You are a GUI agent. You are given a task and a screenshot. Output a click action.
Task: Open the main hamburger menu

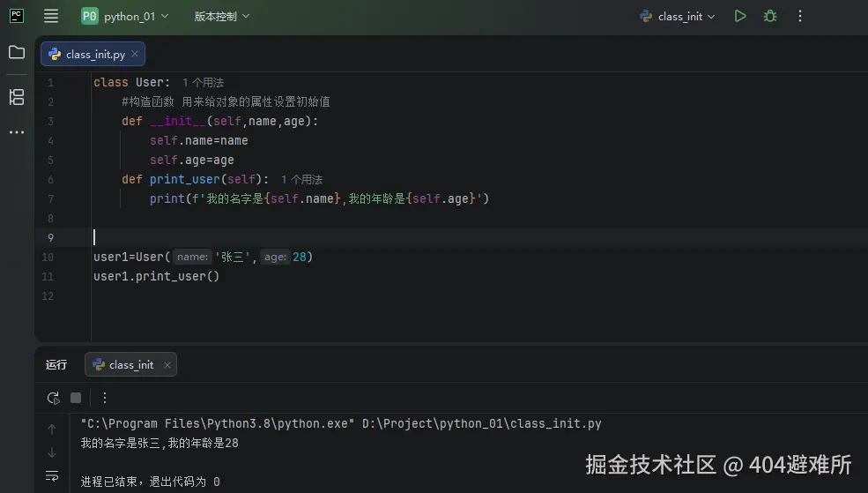point(51,16)
